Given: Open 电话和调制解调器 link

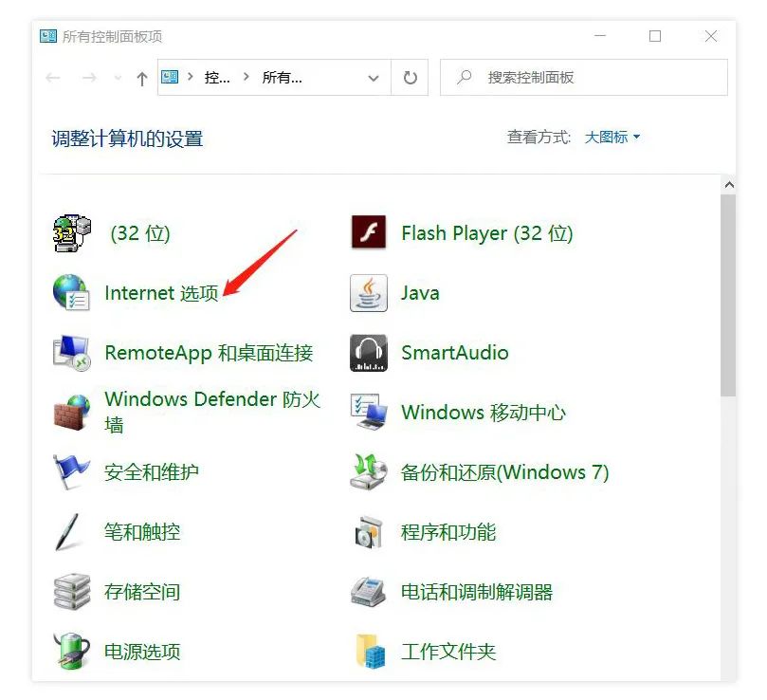Looking at the screenshot, I should click(477, 592).
